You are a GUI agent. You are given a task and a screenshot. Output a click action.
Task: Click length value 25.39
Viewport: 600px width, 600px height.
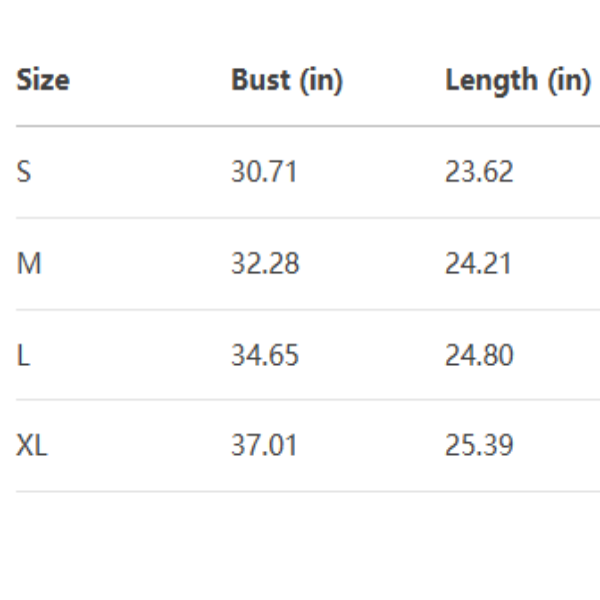(x=479, y=446)
